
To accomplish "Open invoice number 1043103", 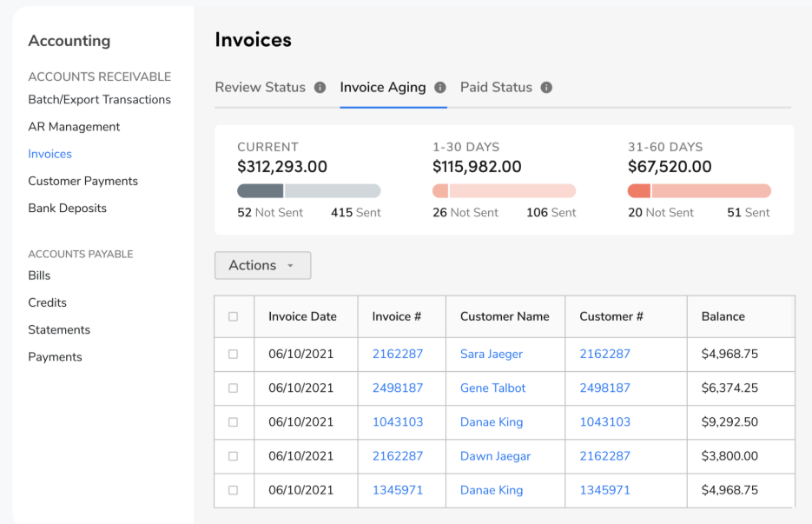I will coord(399,421).
